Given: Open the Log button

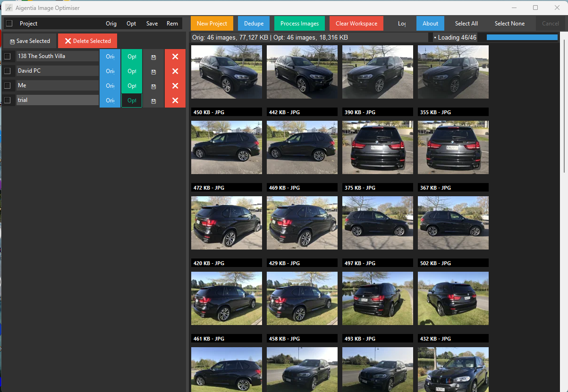Looking at the screenshot, I should pos(402,24).
